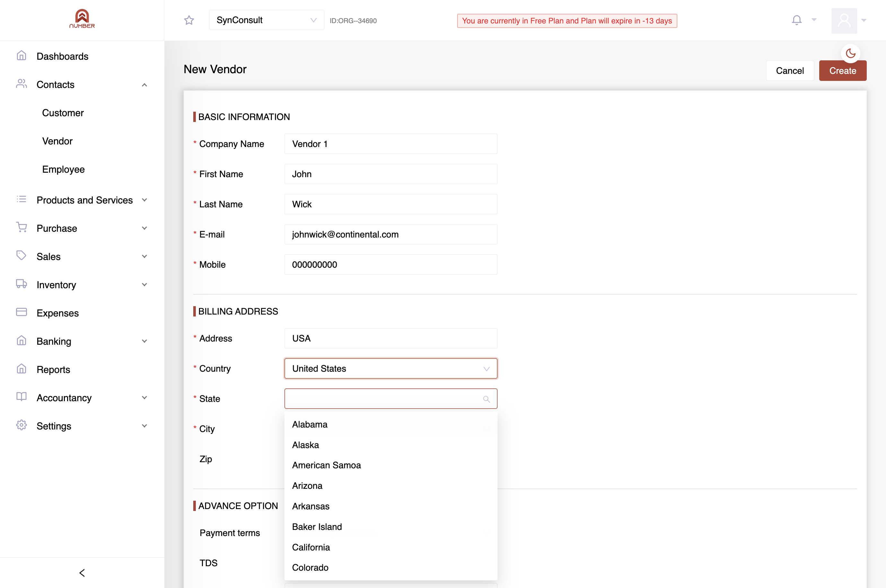The height and width of the screenshot is (588, 886).
Task: Open the Expenses menu item
Action: point(57,313)
